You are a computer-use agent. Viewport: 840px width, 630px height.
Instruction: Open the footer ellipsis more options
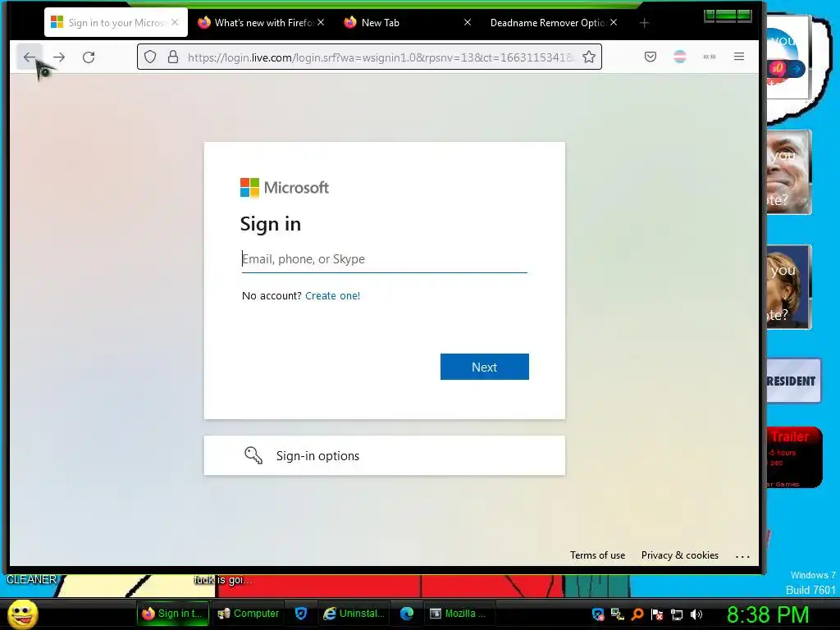742,557
